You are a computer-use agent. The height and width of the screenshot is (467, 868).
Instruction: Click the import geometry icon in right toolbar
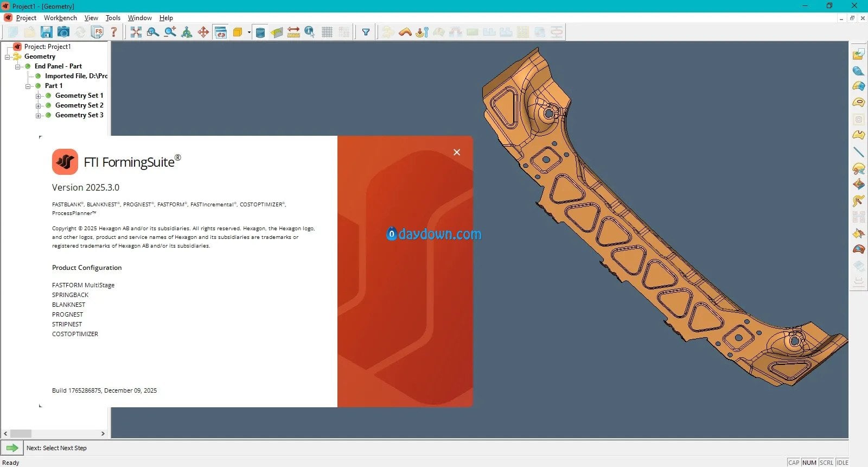[x=858, y=54]
